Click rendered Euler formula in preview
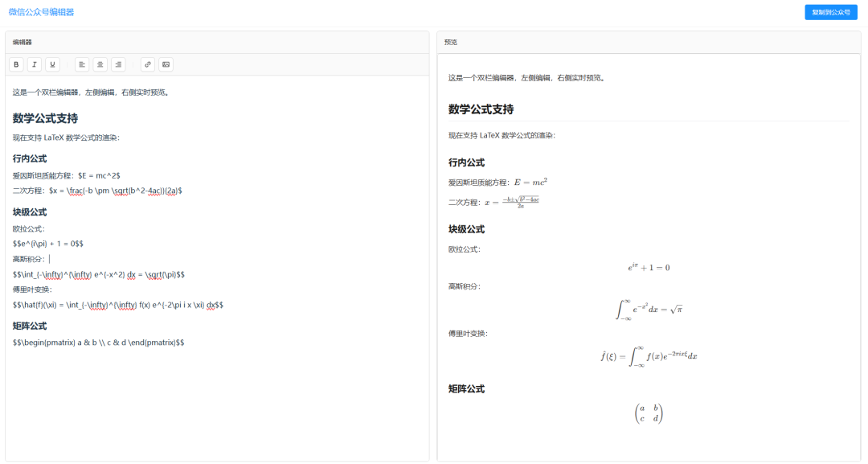Image resolution: width=868 pixels, height=464 pixels. [x=649, y=268]
